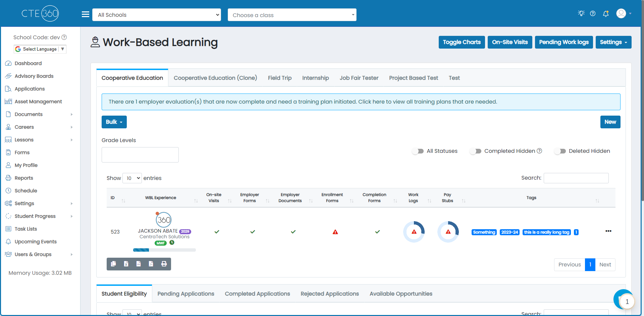
Task: Open the chat widget bubble
Action: [x=624, y=300]
